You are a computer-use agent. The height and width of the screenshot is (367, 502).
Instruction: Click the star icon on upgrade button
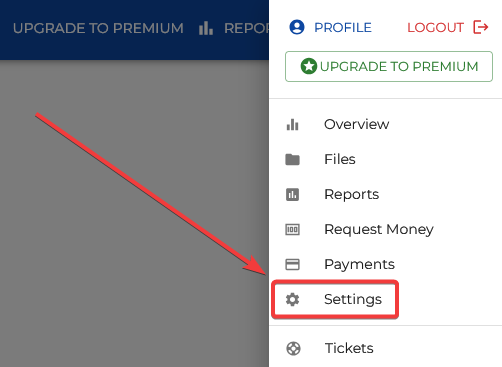click(309, 66)
